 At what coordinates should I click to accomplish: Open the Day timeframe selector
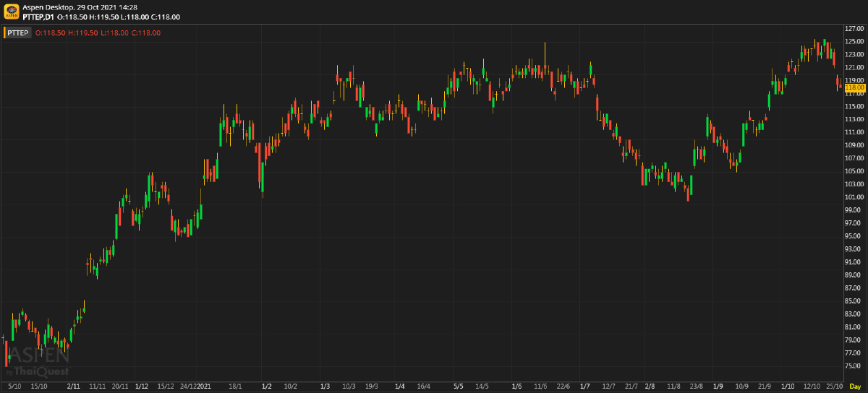(854, 386)
